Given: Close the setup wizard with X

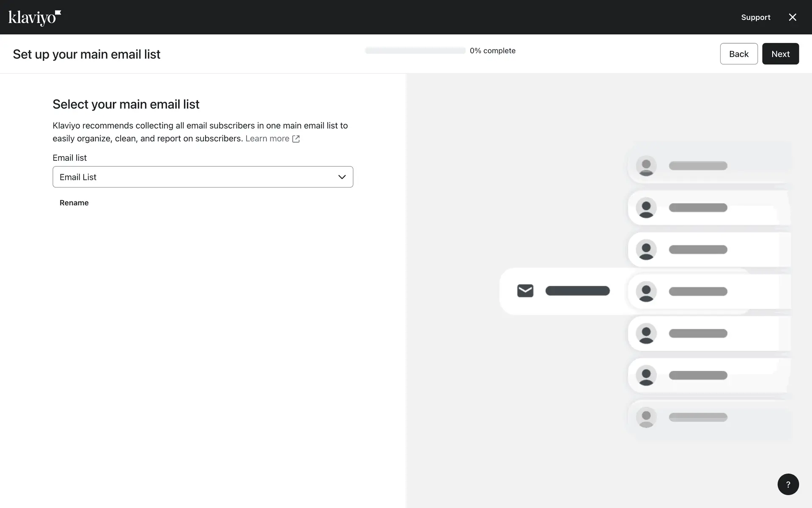Looking at the screenshot, I should [793, 17].
